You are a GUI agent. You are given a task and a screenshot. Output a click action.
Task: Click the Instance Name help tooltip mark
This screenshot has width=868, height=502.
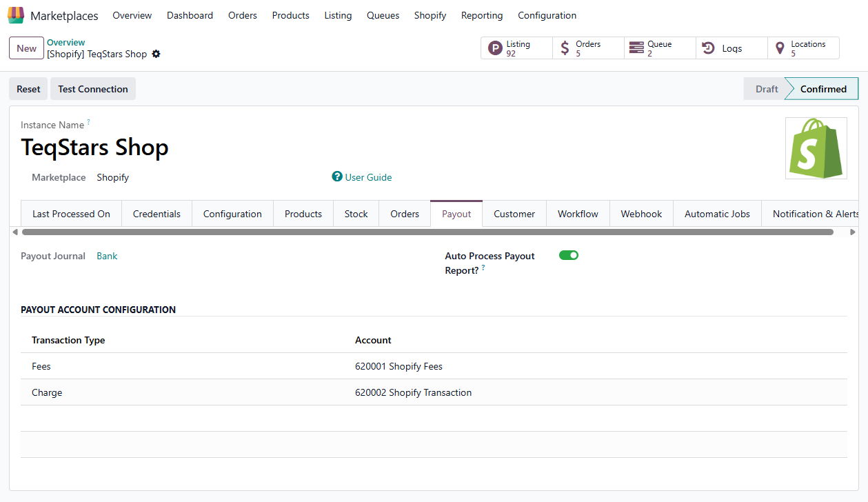[88, 122]
